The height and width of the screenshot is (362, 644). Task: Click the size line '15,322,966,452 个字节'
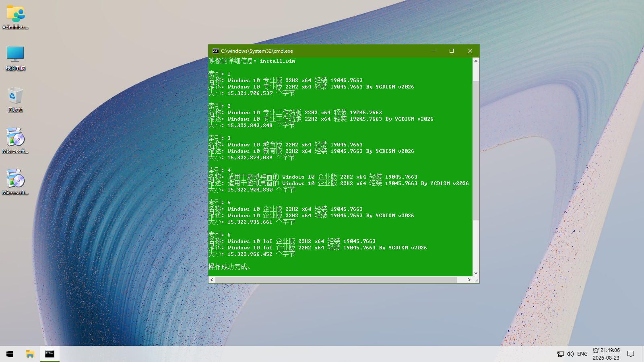coord(252,254)
